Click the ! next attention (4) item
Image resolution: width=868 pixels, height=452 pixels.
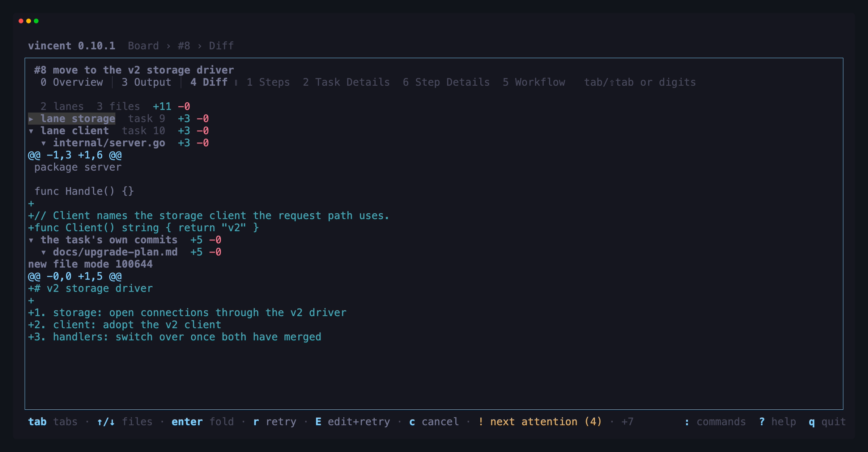pos(540,422)
